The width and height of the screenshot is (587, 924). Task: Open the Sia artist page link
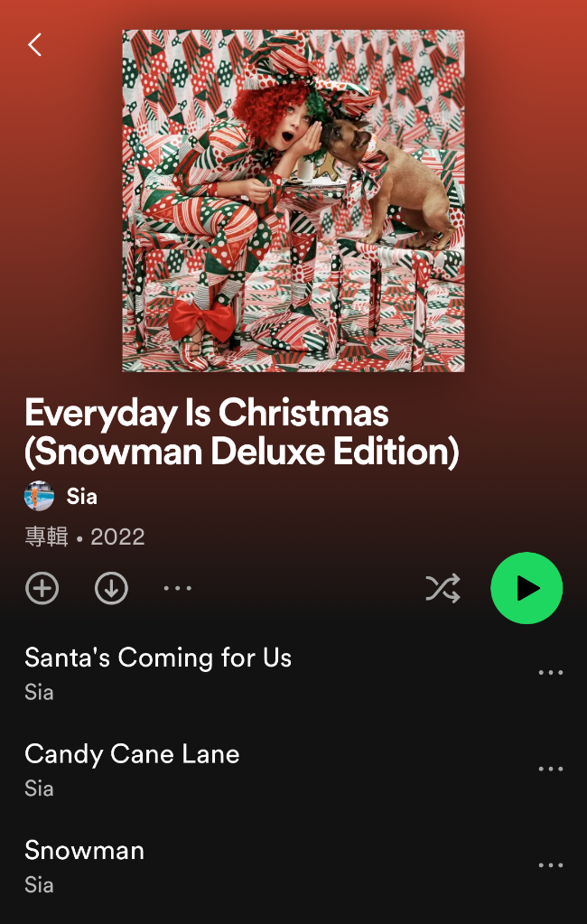82,496
